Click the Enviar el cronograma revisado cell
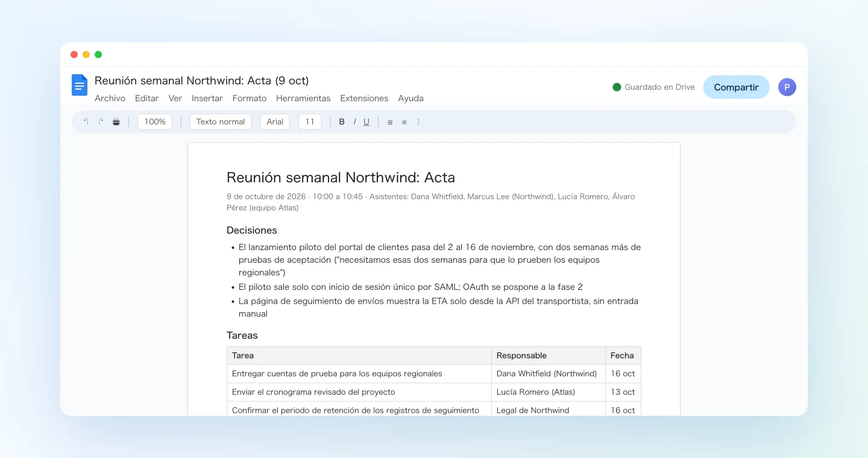This screenshot has height=458, width=868. pos(359,392)
